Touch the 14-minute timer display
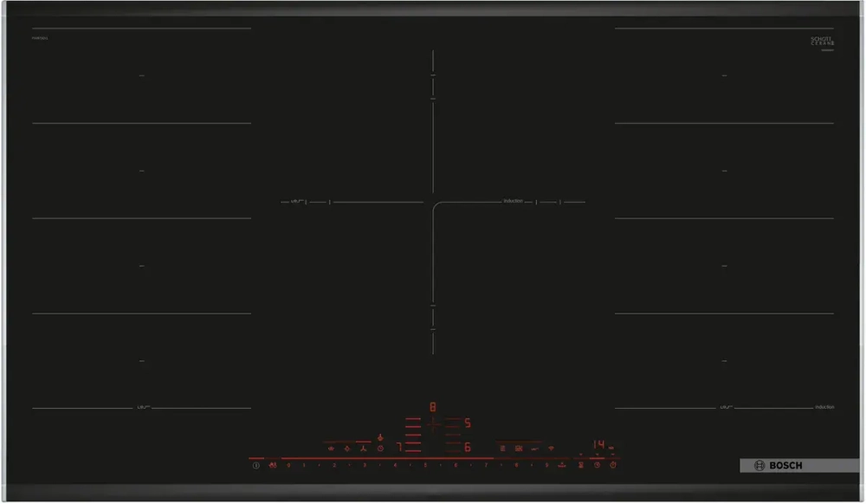This screenshot has width=866, height=504. (x=599, y=443)
